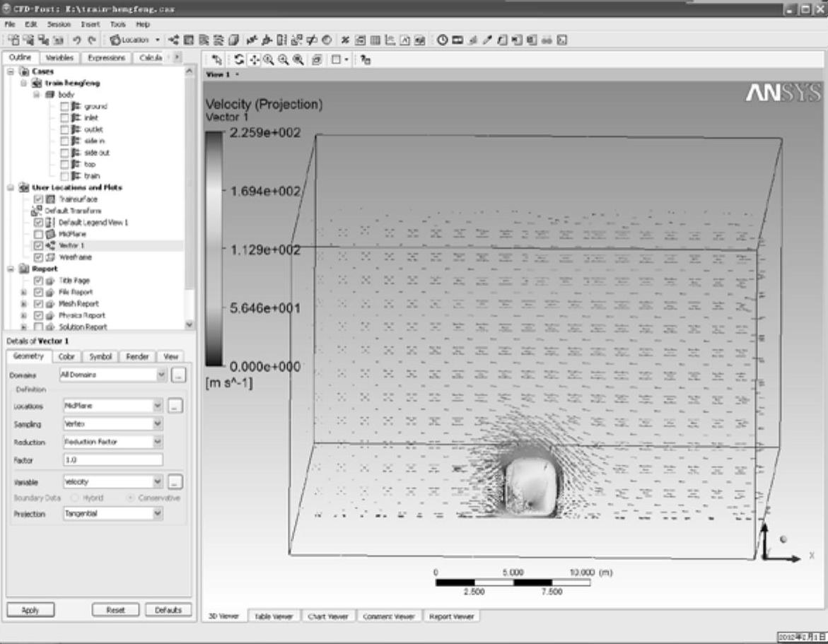Click the Defaults button
The height and width of the screenshot is (644, 828).
pos(168,610)
